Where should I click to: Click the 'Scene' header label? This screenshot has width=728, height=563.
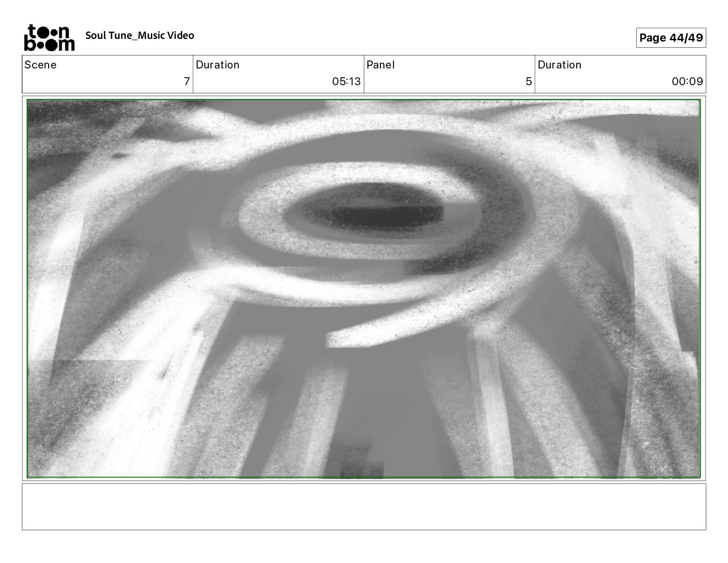41,65
